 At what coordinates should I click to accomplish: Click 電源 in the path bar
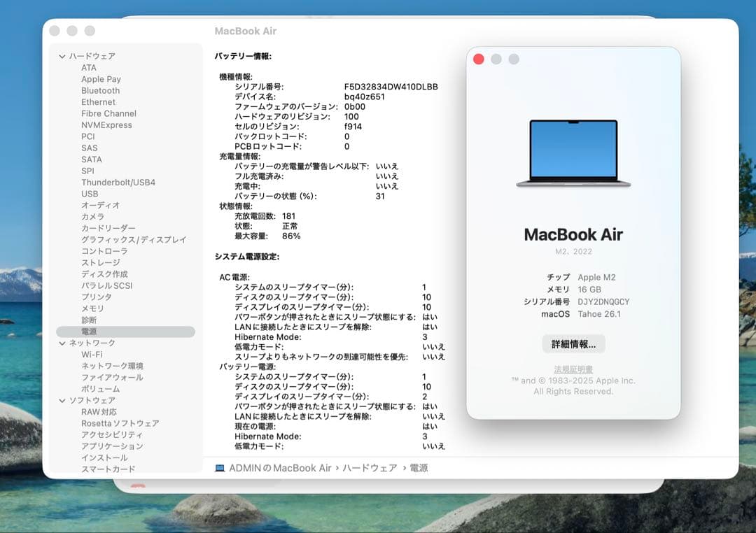(419, 468)
